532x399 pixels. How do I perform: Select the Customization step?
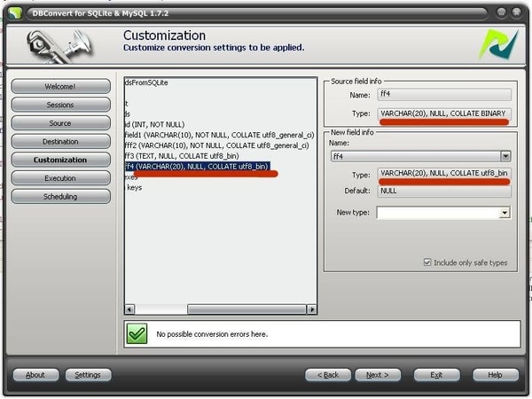[x=60, y=160]
